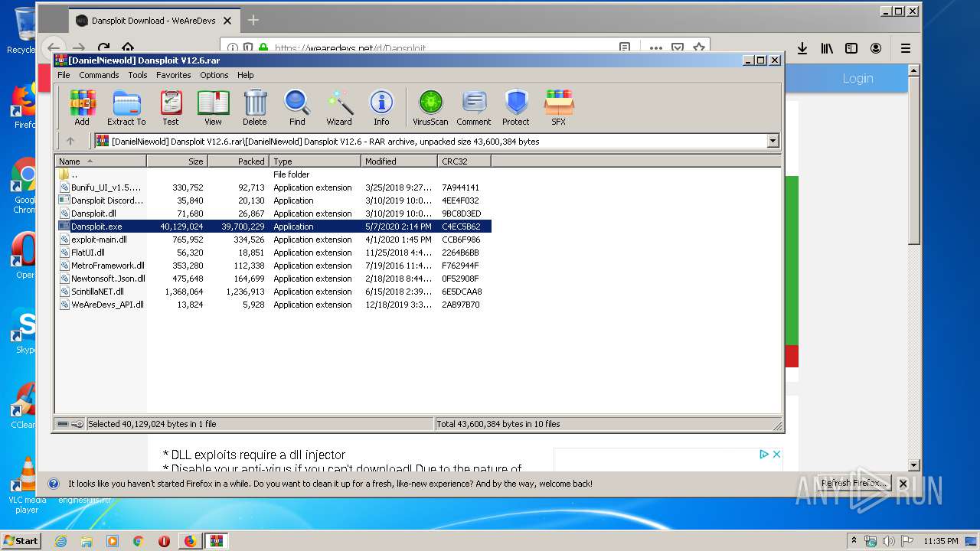
Task: Close the advertisement with the X icon
Action: click(776, 454)
